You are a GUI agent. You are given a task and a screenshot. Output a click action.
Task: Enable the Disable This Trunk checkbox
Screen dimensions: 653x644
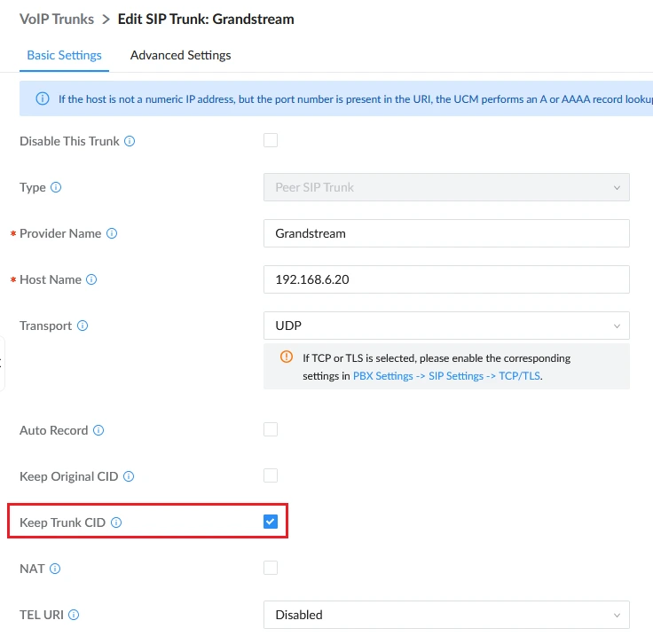[271, 140]
